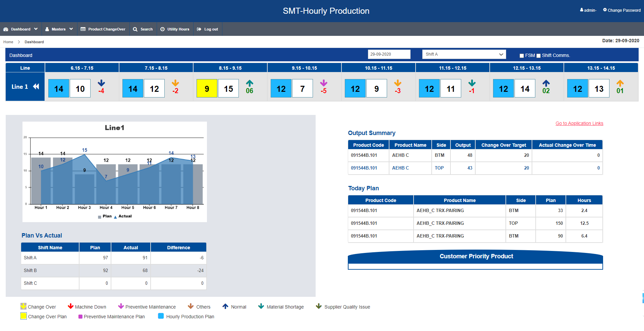Click the yellow Change Over Plan swatch

23,316
